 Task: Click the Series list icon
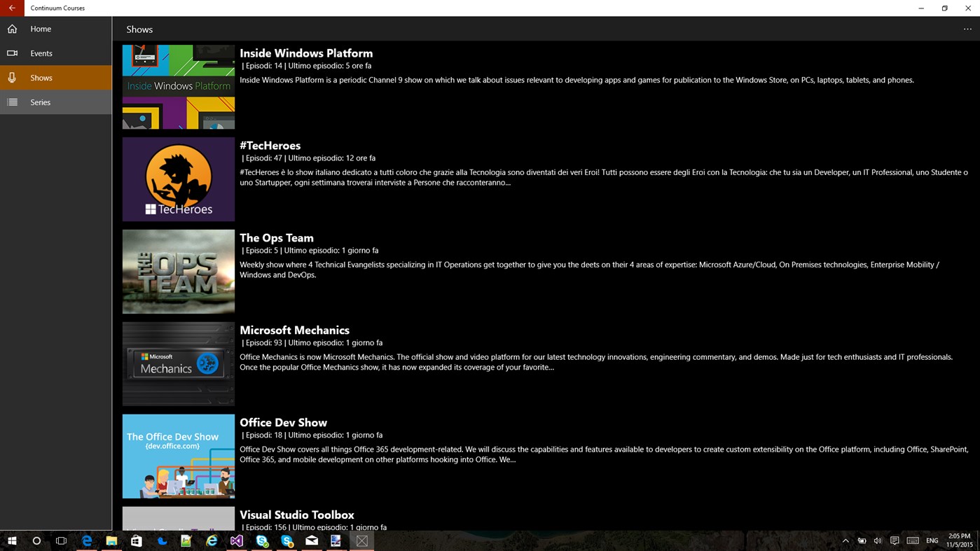(x=12, y=102)
